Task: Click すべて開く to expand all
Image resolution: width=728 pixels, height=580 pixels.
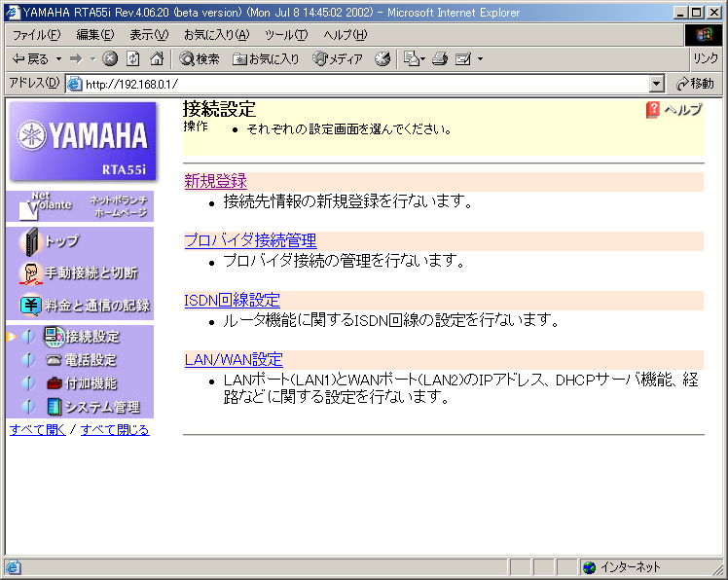Action: point(37,429)
